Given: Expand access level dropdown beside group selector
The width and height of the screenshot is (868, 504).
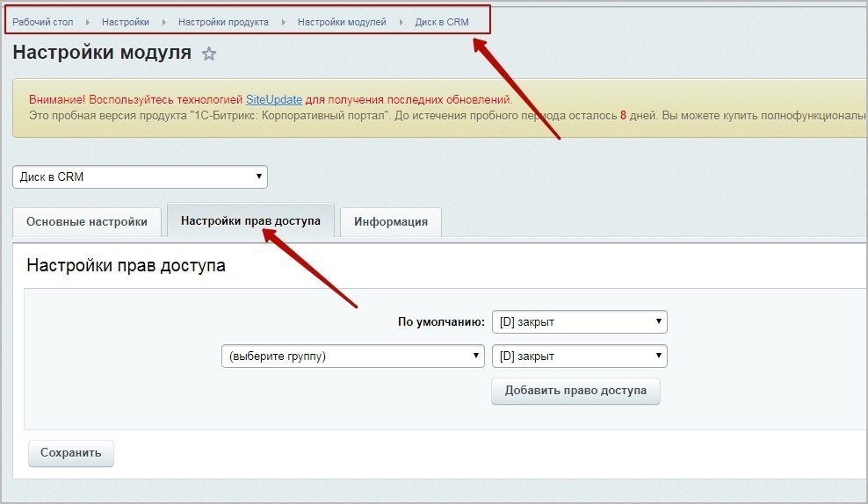Looking at the screenshot, I should click(x=579, y=356).
